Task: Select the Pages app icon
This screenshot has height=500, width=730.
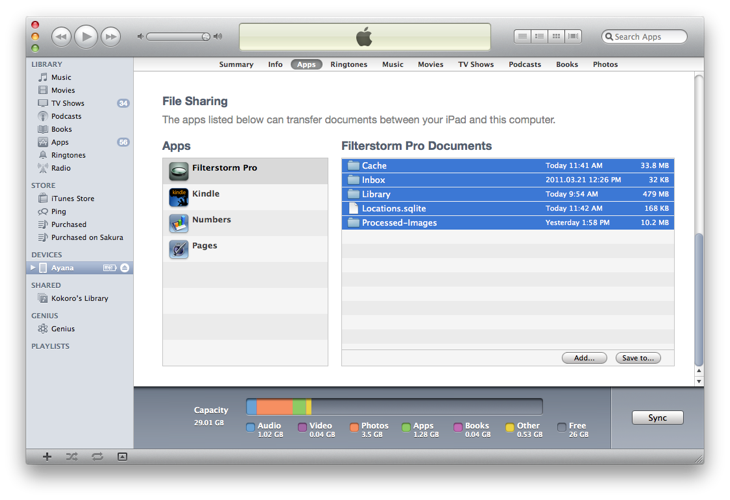Action: [179, 249]
